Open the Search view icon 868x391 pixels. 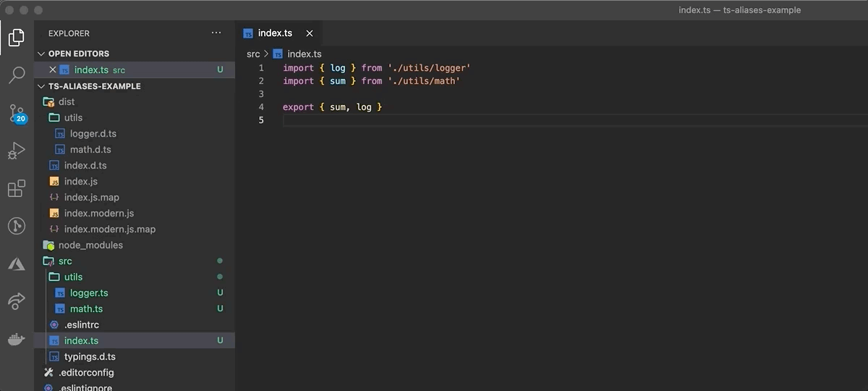pyautogui.click(x=17, y=75)
